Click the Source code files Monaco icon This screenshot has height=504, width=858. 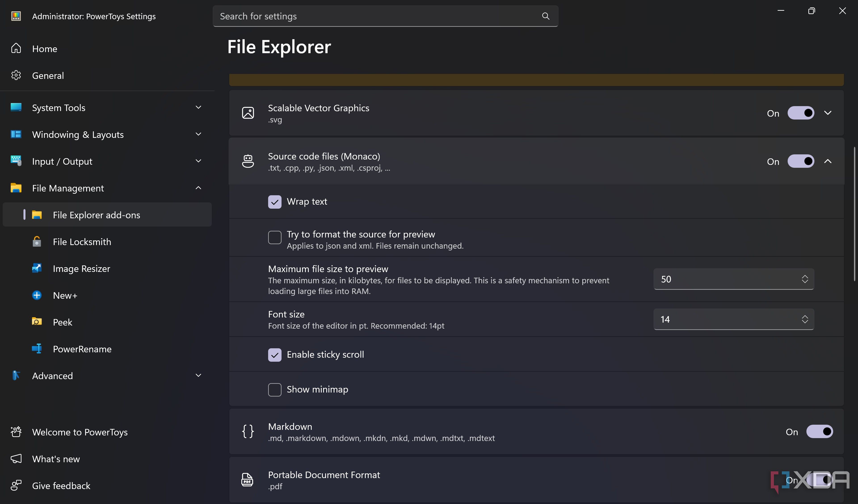[248, 162]
